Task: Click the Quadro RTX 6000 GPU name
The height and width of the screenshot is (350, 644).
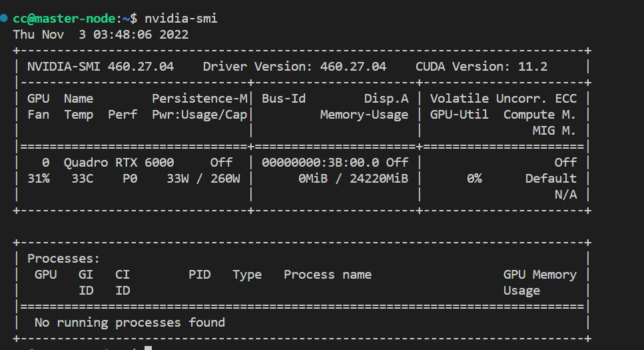Action: coord(119,163)
